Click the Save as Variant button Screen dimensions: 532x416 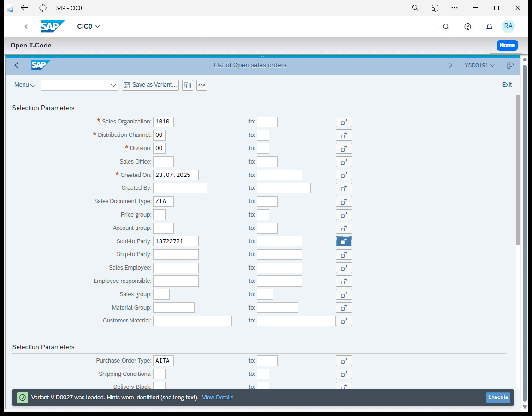tap(150, 85)
